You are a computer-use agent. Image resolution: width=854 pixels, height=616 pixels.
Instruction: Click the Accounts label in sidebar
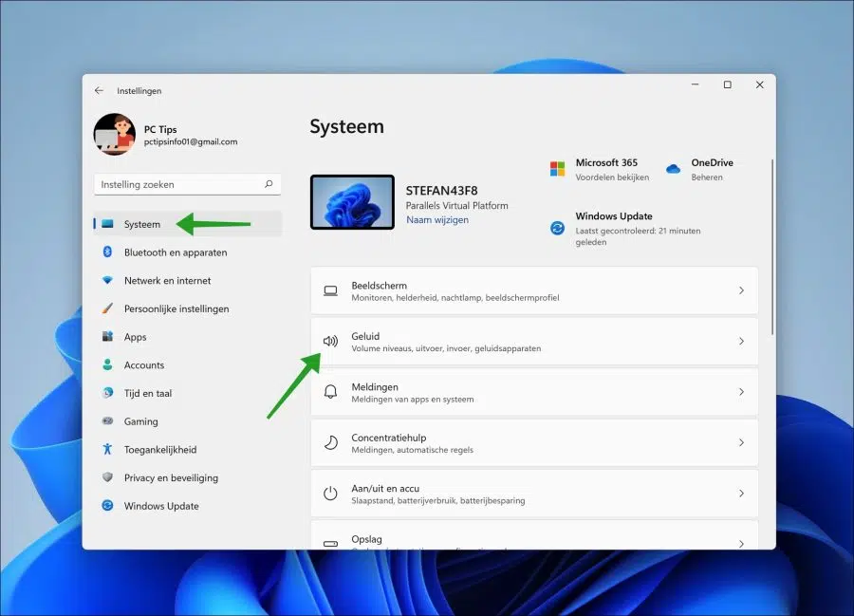click(x=144, y=364)
